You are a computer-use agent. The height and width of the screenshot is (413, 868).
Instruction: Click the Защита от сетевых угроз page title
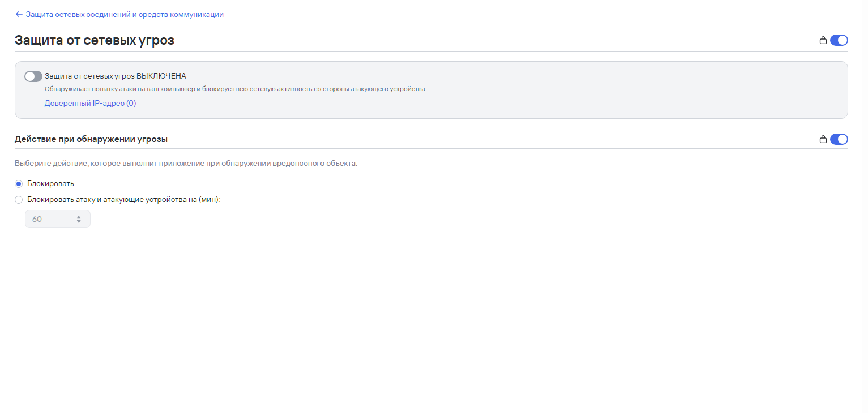(x=95, y=40)
